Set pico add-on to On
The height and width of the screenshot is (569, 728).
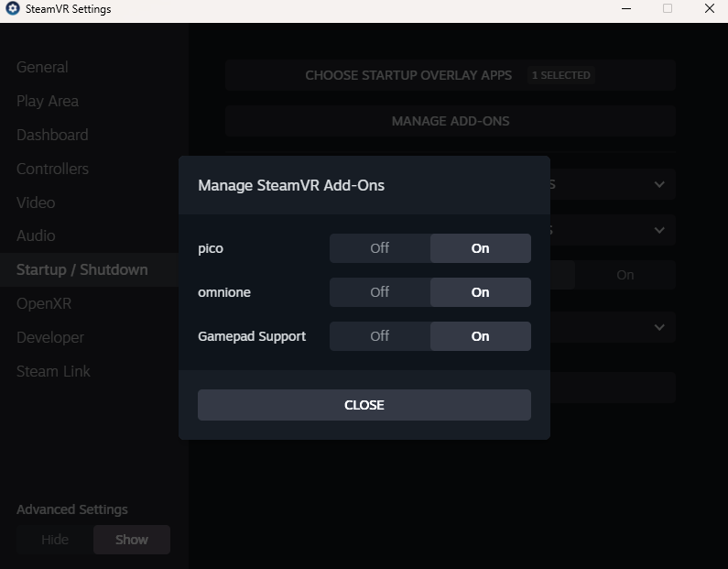click(480, 248)
